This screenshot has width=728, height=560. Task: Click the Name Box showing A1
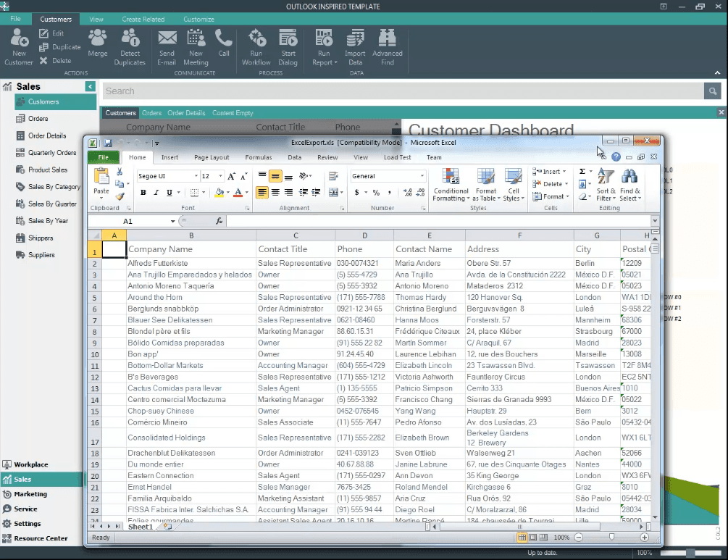click(127, 221)
